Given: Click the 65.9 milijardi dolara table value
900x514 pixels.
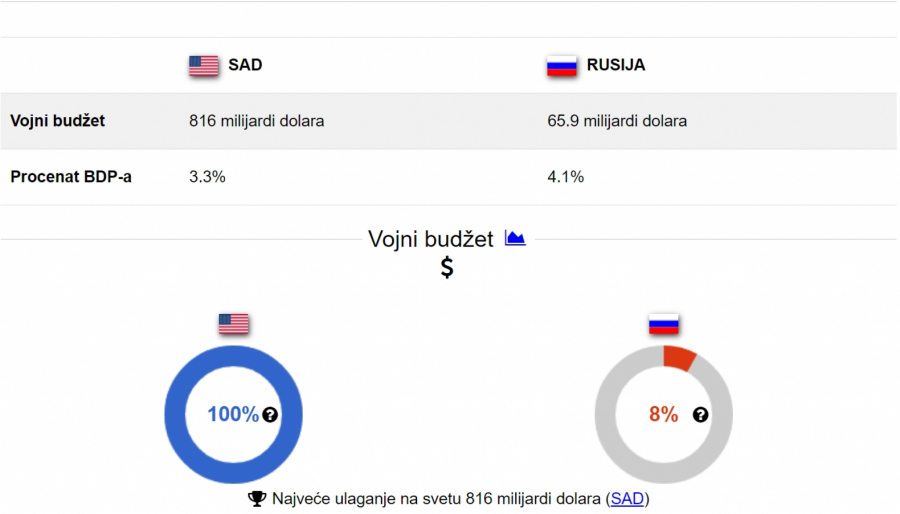Looking at the screenshot, I should [x=617, y=121].
